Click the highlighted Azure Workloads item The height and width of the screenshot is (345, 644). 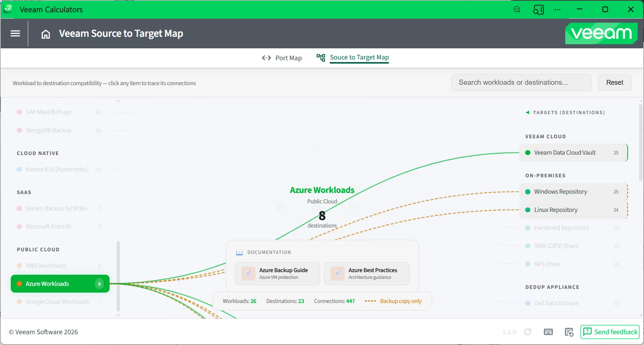click(60, 284)
